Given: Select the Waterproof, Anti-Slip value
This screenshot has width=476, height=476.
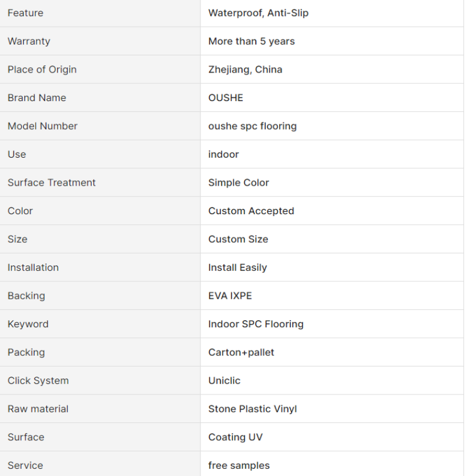Looking at the screenshot, I should [x=258, y=13].
